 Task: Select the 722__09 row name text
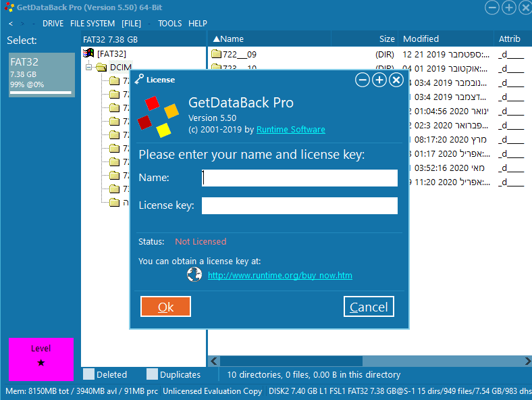[240, 54]
